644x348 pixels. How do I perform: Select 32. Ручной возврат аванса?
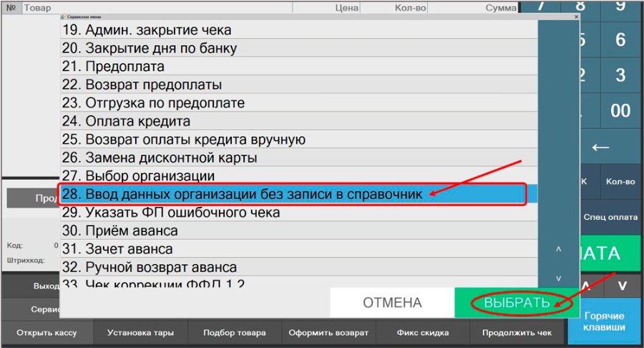299,267
